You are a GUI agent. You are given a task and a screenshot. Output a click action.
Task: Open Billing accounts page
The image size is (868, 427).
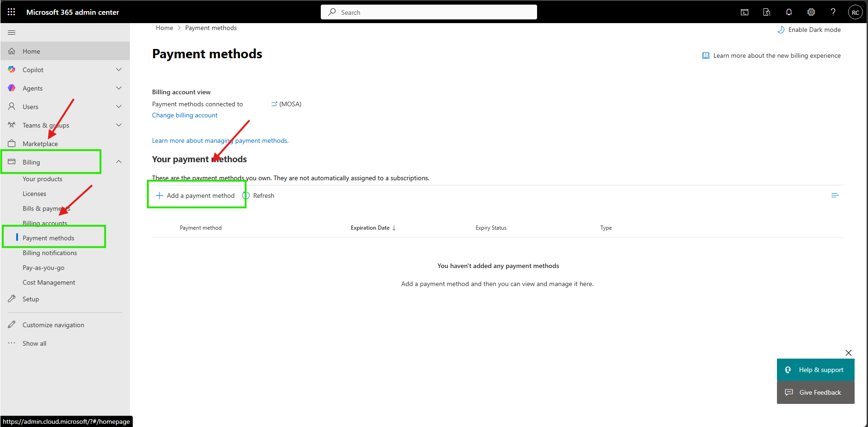[45, 223]
